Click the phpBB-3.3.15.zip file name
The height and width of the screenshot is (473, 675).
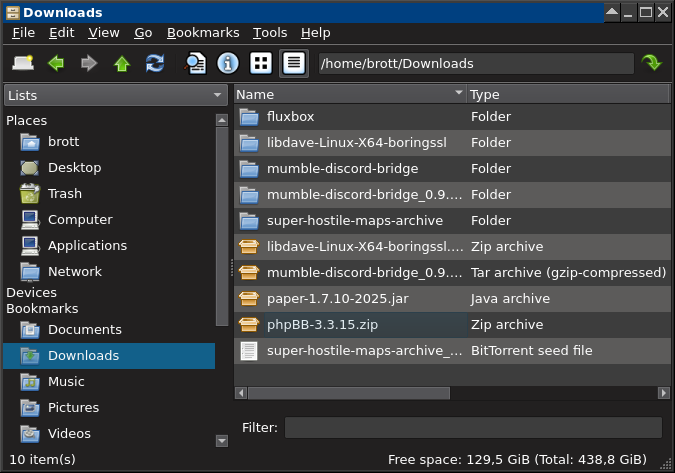click(322, 325)
